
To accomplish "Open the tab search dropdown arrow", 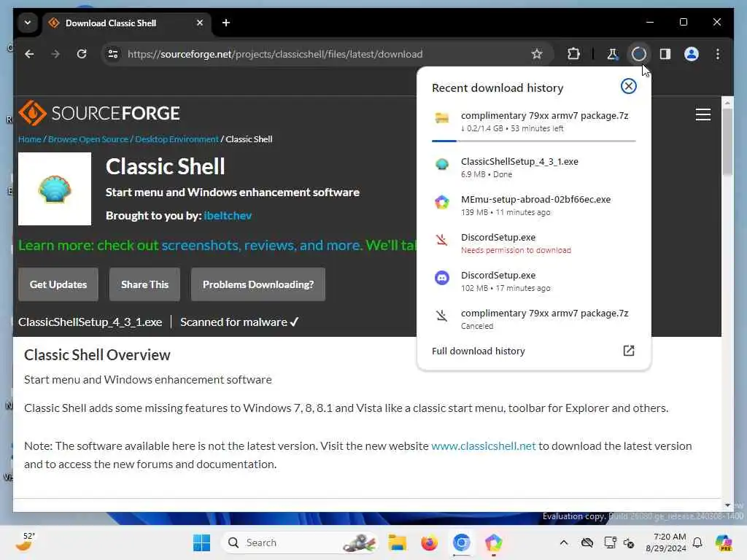I will click(x=28, y=23).
